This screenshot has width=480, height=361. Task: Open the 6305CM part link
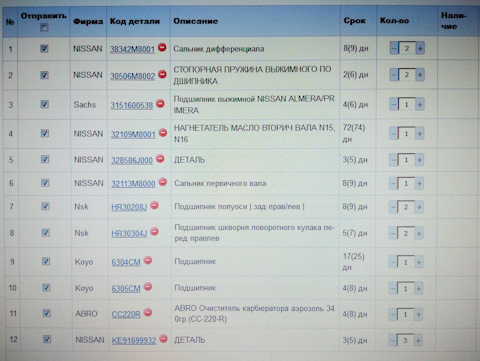pos(126,288)
